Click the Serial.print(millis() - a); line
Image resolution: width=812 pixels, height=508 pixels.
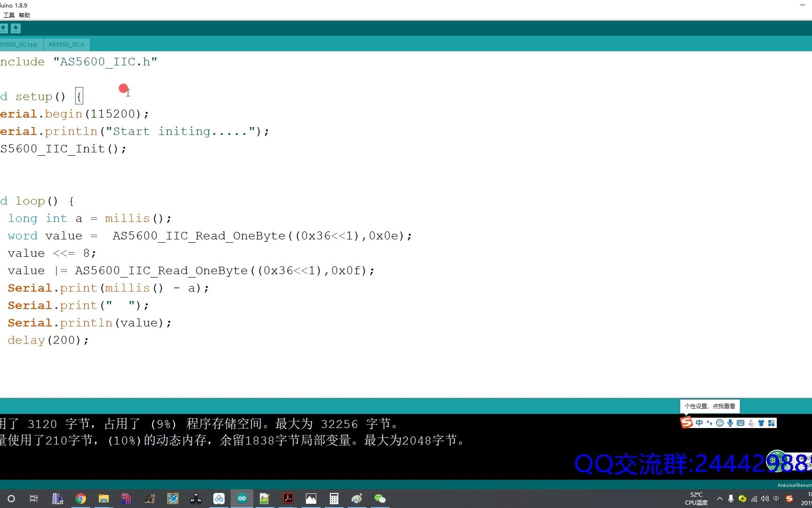click(109, 288)
